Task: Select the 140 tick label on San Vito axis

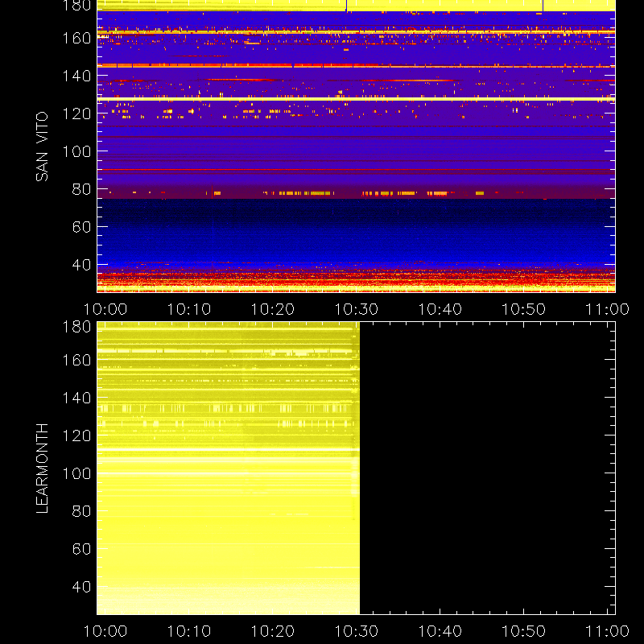Action: click(x=76, y=76)
